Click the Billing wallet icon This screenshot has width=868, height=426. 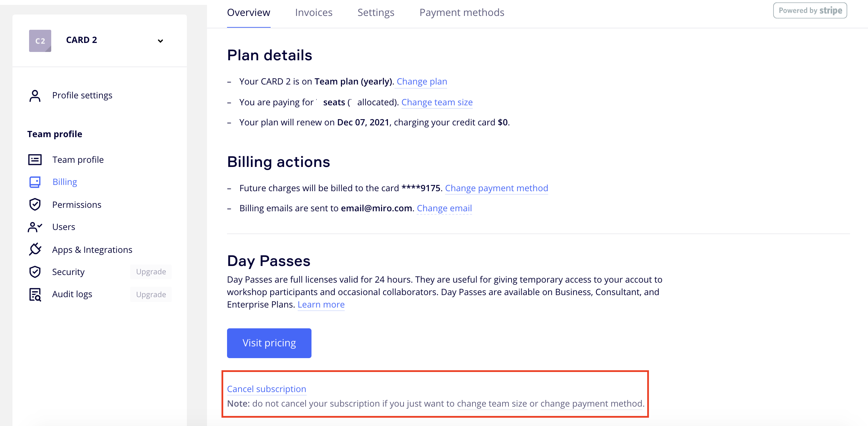click(x=35, y=182)
